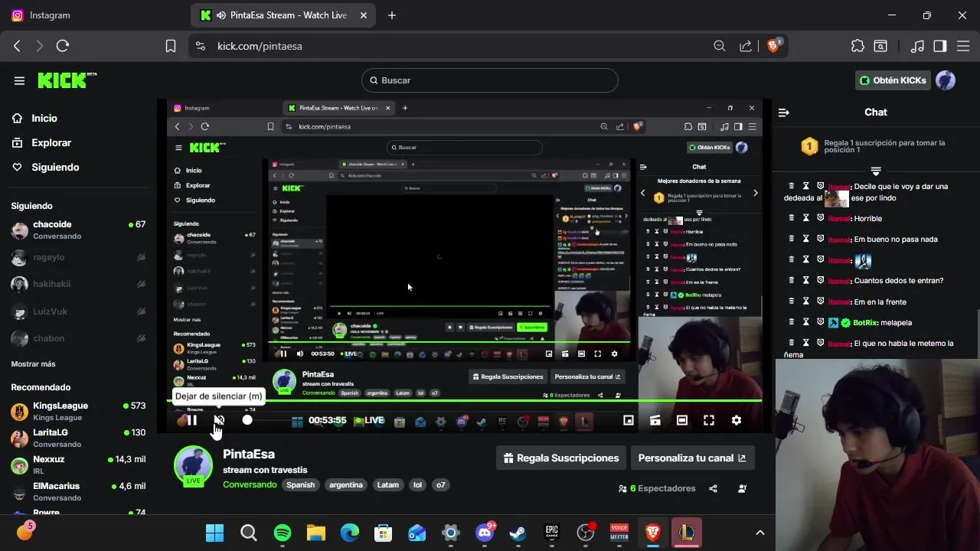Select the o7 tag

tap(440, 485)
